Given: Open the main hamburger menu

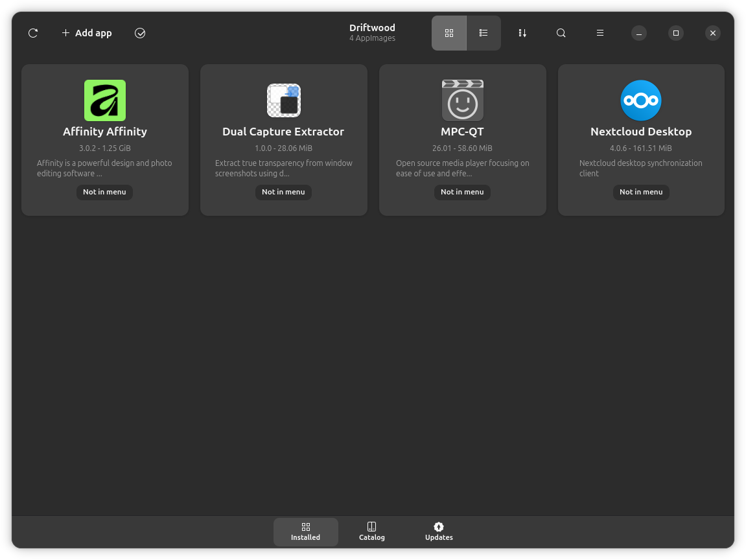Looking at the screenshot, I should [600, 32].
